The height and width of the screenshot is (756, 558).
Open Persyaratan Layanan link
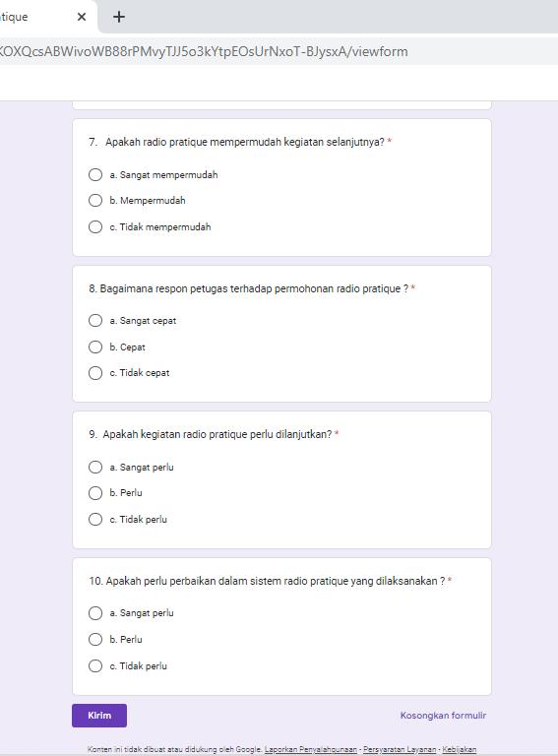point(400,749)
